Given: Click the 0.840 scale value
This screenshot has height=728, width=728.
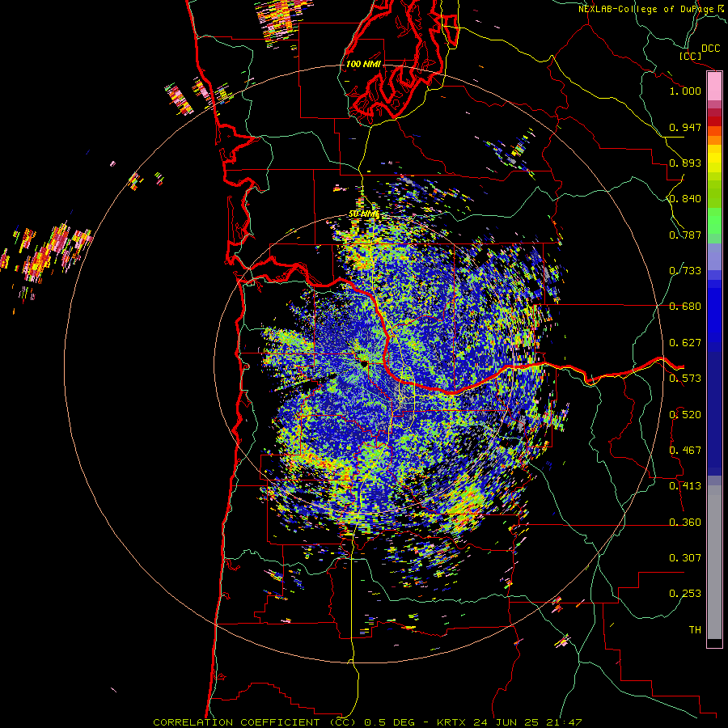Looking at the screenshot, I should (685, 199).
